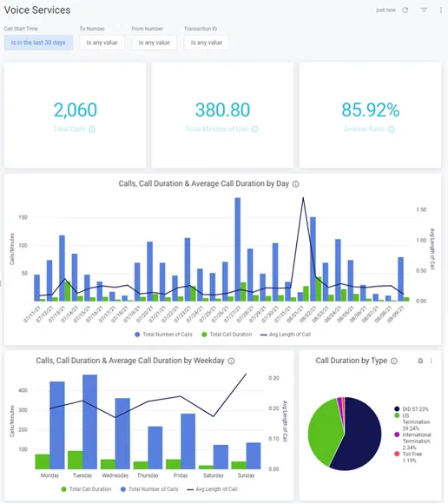
Task: Click the tallest blue bar on 07/27/21
Action: [x=238, y=249]
